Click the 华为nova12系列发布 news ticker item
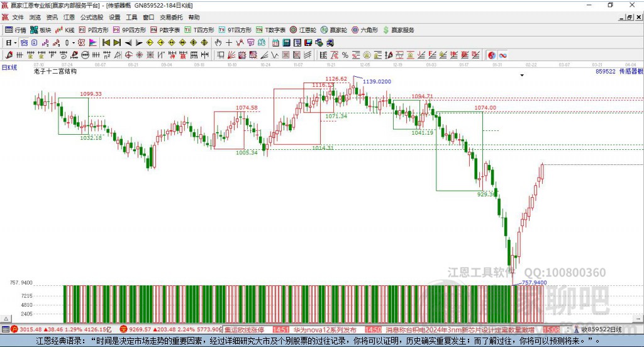Screen dimensions: 644x347 325,330
